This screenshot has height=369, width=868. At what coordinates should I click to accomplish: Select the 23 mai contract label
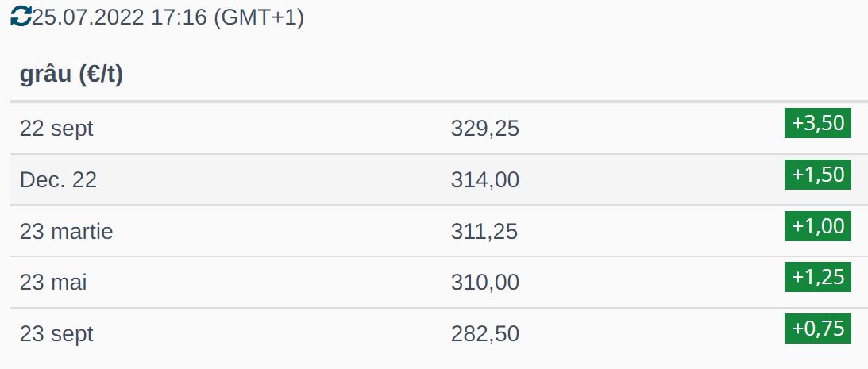(53, 282)
